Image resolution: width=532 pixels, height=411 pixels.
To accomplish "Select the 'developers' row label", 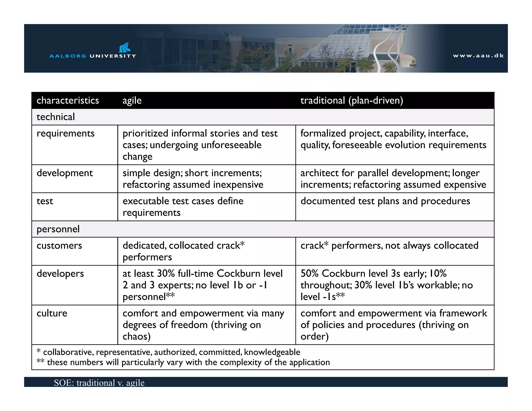I will (x=60, y=274).
